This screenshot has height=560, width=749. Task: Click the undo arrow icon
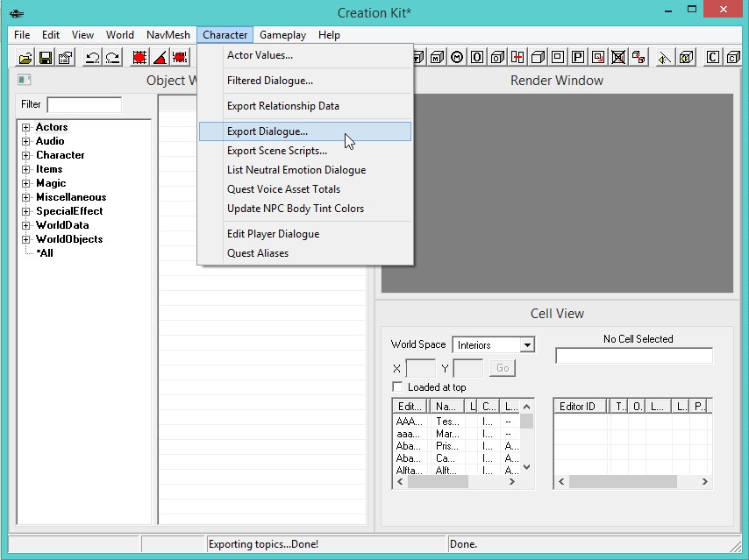tap(92, 58)
